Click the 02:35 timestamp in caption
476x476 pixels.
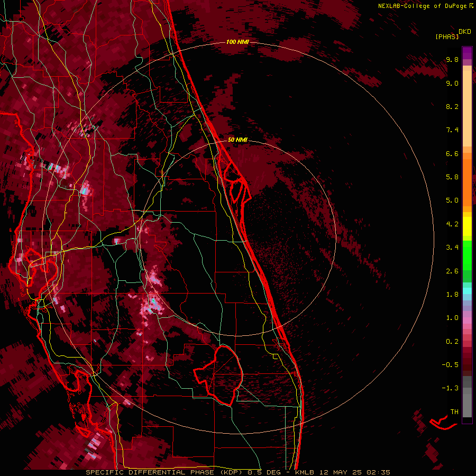[x=378, y=472]
